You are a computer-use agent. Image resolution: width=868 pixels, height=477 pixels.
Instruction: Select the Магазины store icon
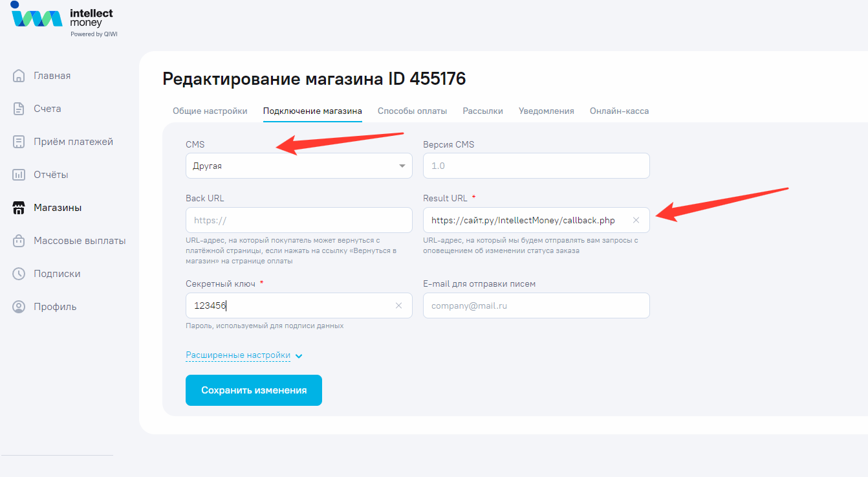(19, 208)
